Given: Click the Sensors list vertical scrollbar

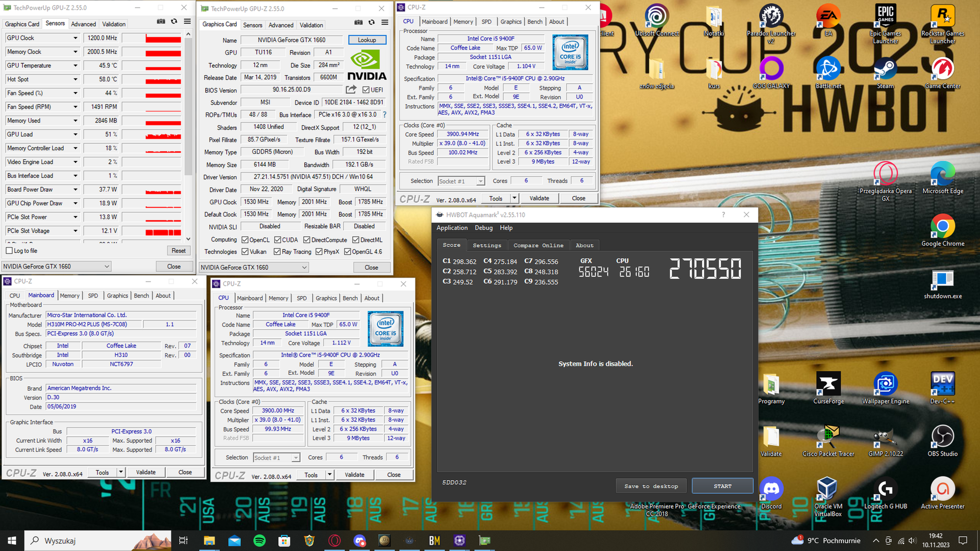Looking at the screenshot, I should pos(188,136).
